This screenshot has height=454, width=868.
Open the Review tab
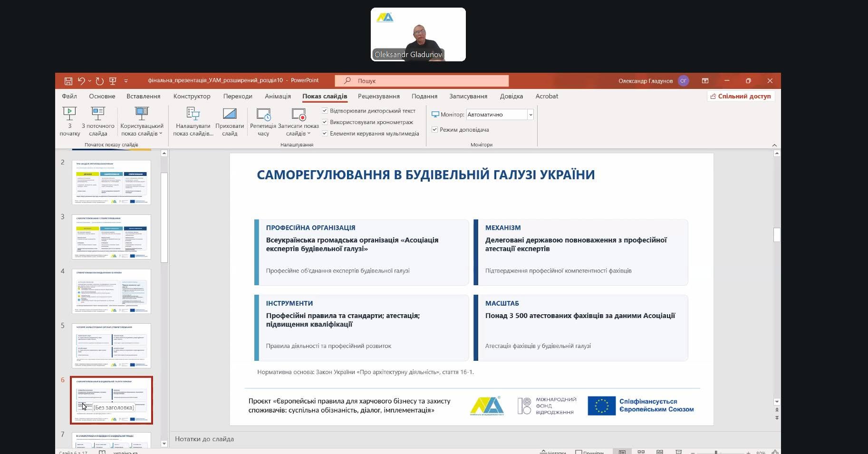coord(378,96)
